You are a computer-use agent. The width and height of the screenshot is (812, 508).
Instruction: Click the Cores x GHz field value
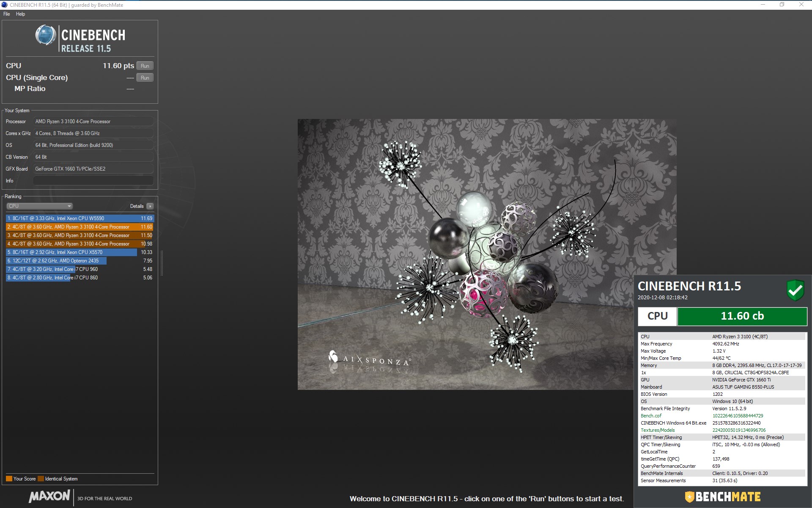click(x=93, y=133)
